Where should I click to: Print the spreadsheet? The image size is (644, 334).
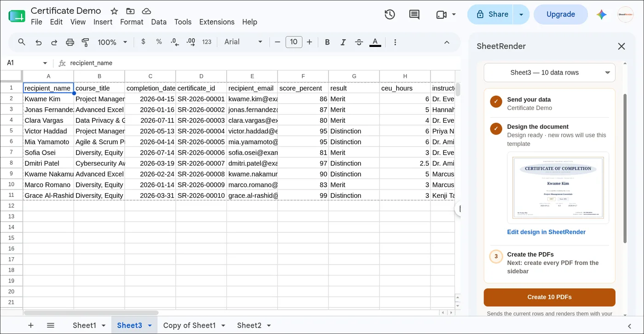(x=70, y=42)
